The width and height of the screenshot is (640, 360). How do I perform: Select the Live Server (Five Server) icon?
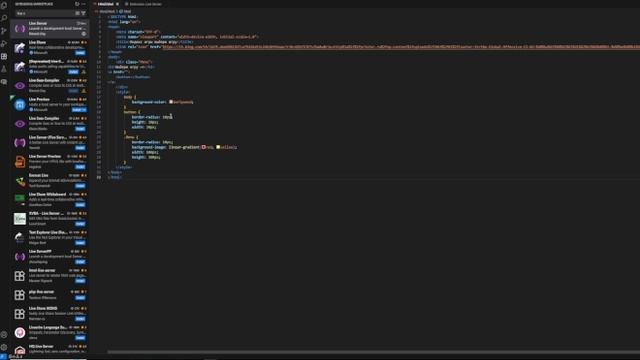[20, 143]
